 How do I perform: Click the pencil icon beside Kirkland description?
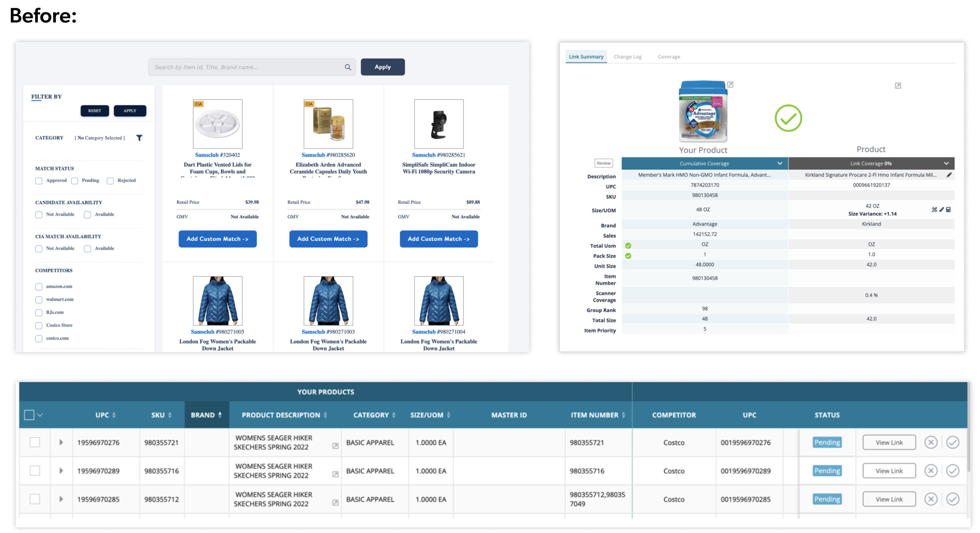[x=949, y=175]
